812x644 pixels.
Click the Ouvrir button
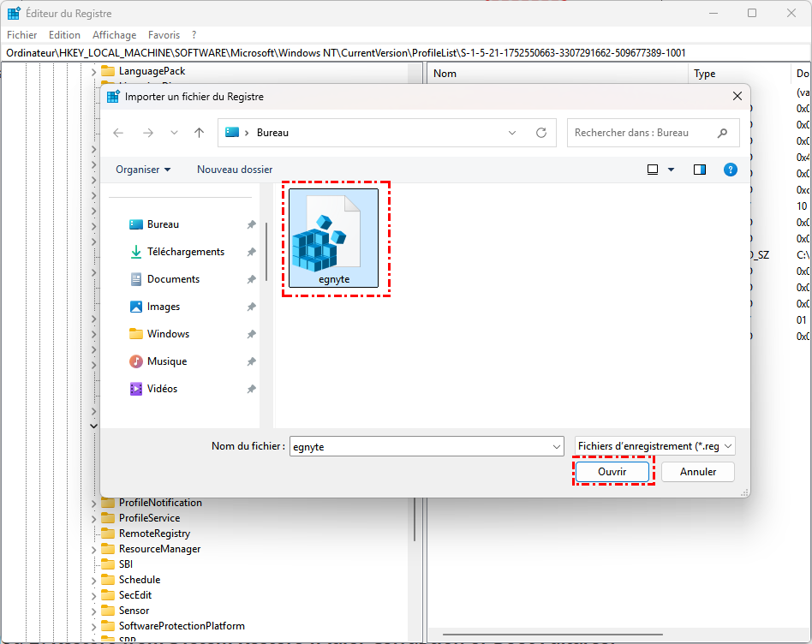point(612,472)
